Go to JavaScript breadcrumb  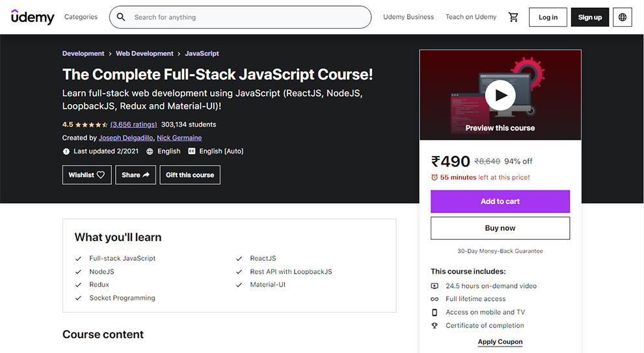202,53
